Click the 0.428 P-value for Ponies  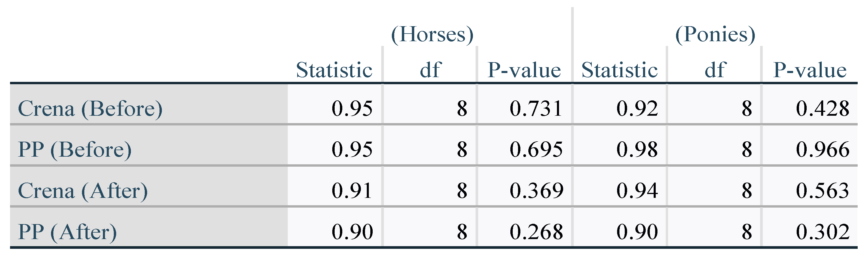[x=822, y=109]
